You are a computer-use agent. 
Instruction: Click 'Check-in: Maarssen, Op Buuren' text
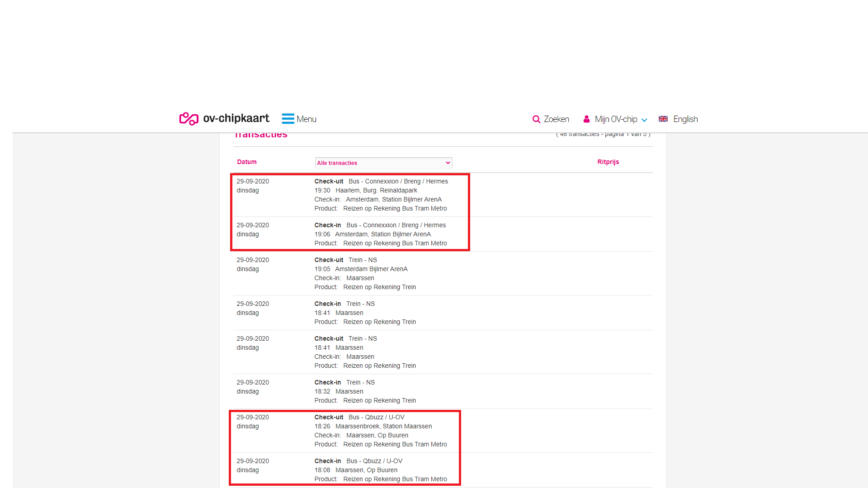pos(361,435)
